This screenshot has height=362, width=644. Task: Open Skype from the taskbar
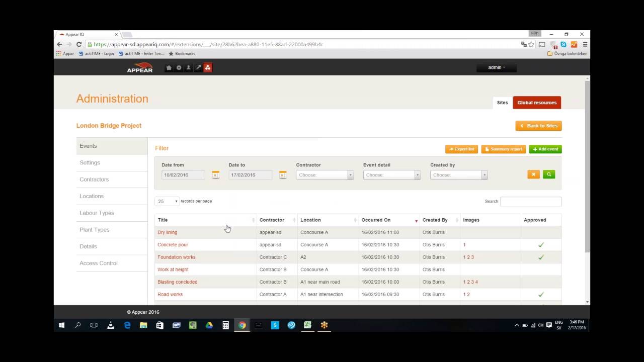[x=275, y=325]
